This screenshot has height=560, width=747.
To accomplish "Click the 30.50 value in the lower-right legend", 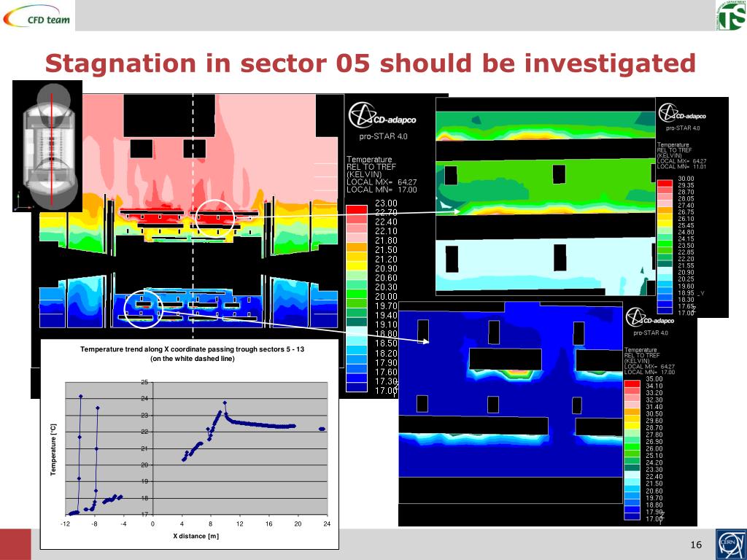I will 654,414.
